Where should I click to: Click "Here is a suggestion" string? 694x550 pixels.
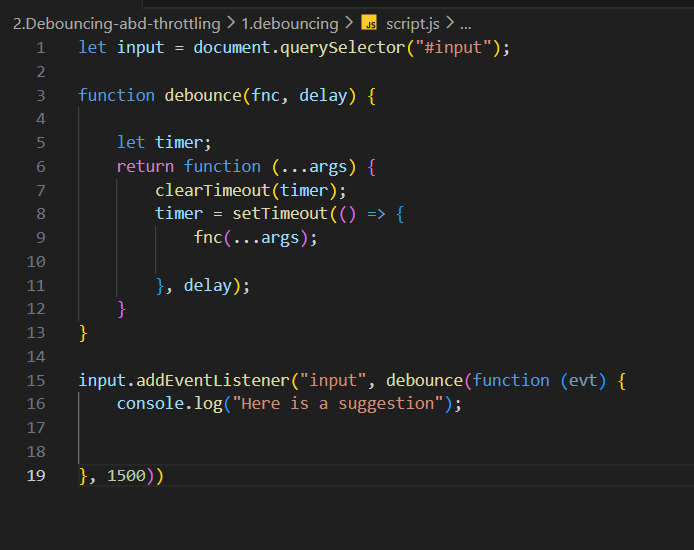pyautogui.click(x=338, y=404)
